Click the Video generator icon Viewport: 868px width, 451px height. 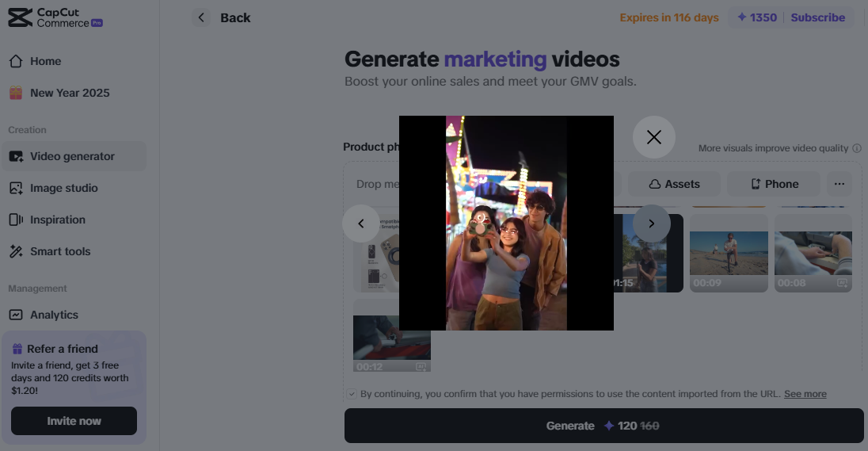[16, 156]
